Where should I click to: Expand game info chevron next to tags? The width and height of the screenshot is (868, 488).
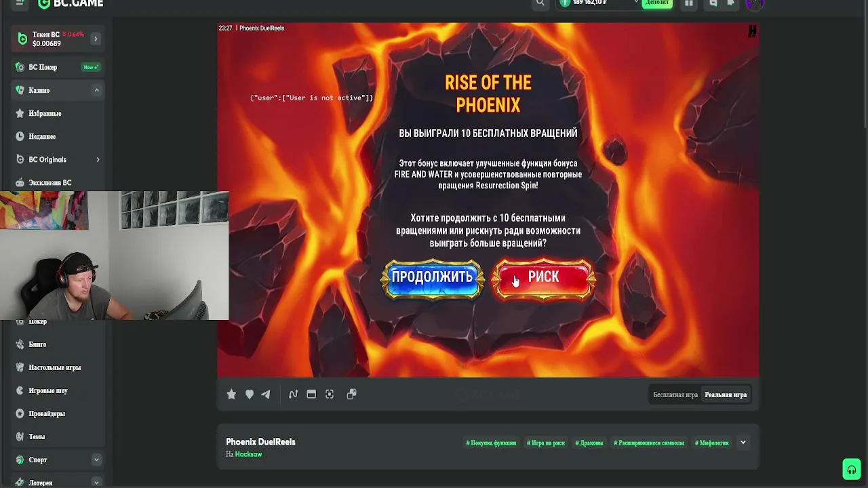(x=743, y=443)
